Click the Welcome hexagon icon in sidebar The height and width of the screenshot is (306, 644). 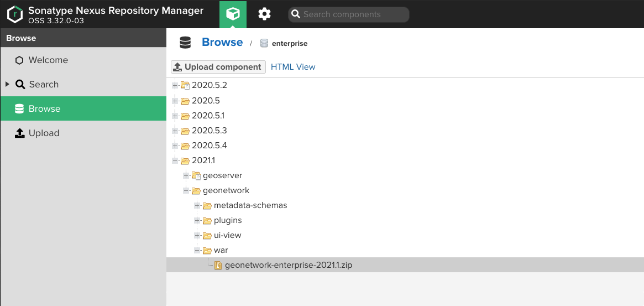[19, 60]
